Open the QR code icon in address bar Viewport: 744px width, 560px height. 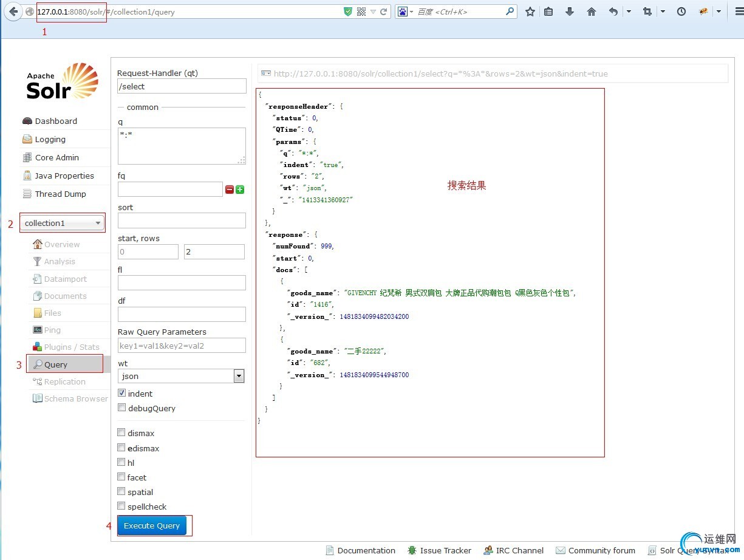(x=361, y=12)
